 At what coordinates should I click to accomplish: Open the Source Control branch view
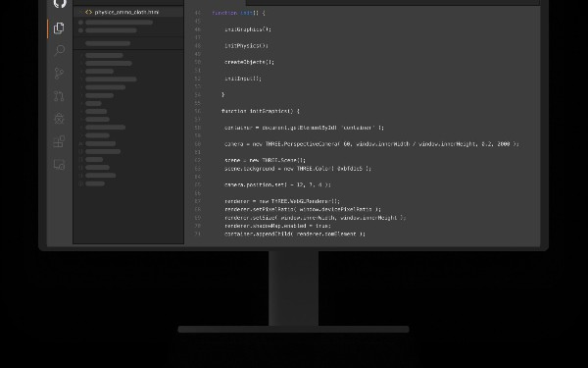pos(59,74)
